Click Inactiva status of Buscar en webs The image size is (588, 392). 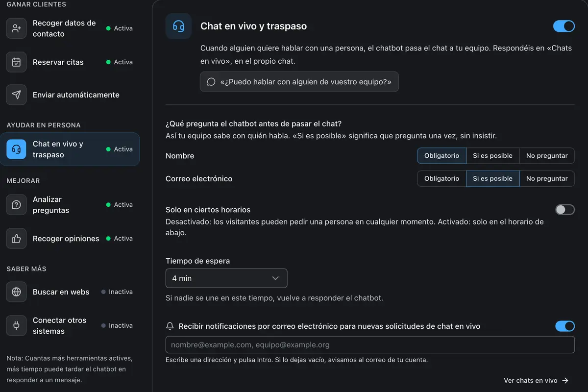tap(117, 292)
